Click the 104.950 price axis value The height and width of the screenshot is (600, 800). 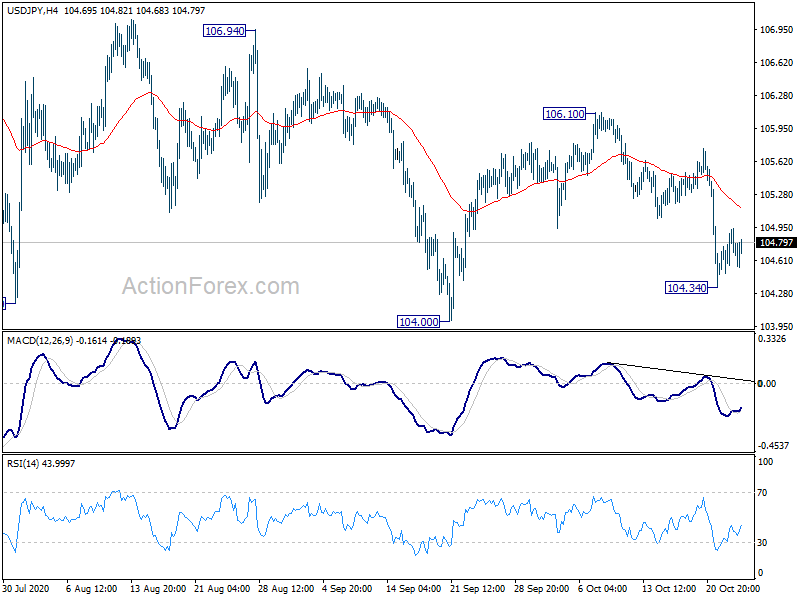tap(777, 228)
